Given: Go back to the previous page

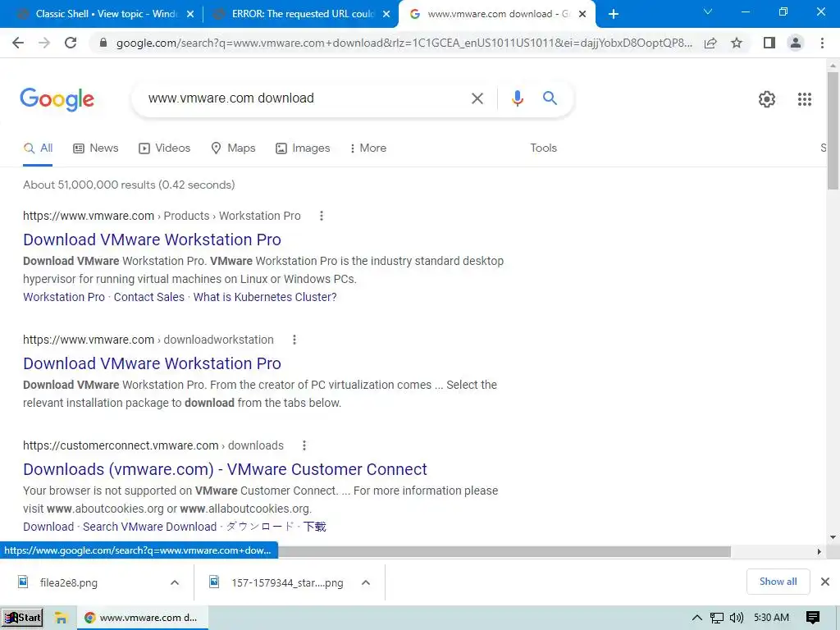Looking at the screenshot, I should coord(18,43).
